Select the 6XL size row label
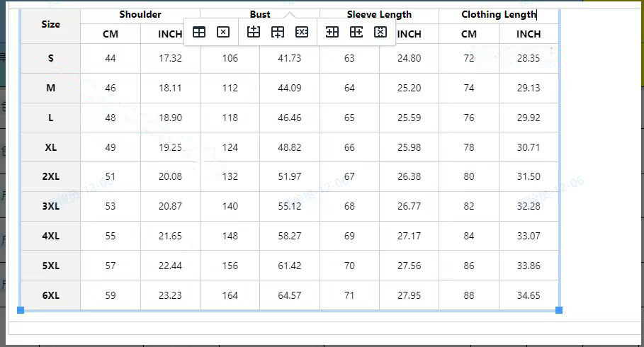Viewport: 644px width, 347px height. pyautogui.click(x=50, y=295)
